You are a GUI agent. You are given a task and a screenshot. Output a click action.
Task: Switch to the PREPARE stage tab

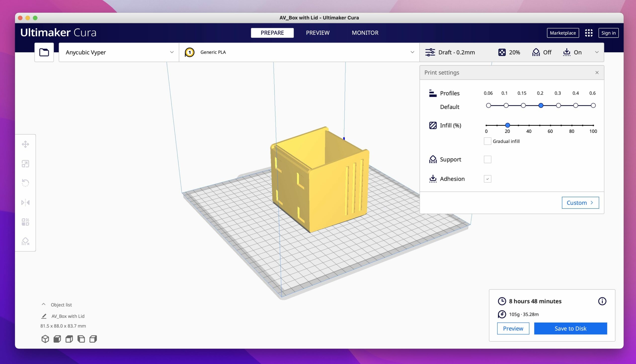coord(272,33)
